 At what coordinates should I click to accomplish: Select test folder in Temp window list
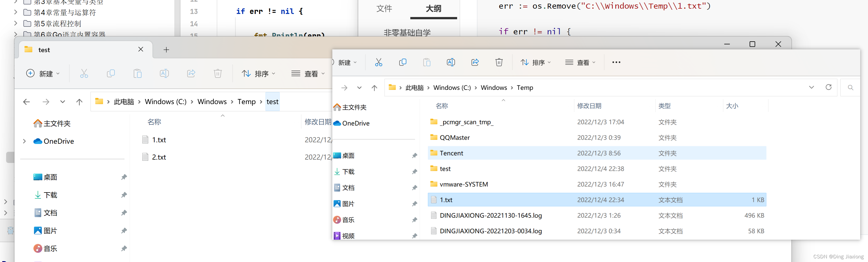coord(597,169)
